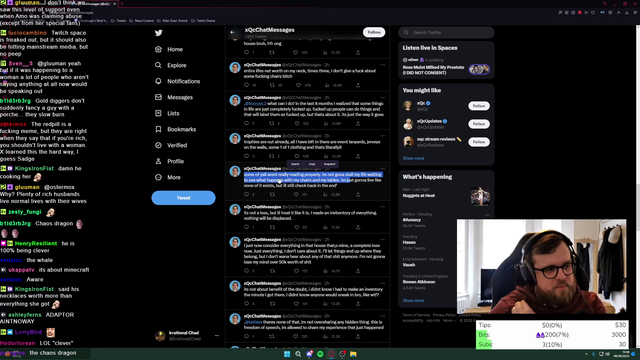Reply to the 'freedom of speech' tweet
The image size is (640, 360).
pos(246,336)
